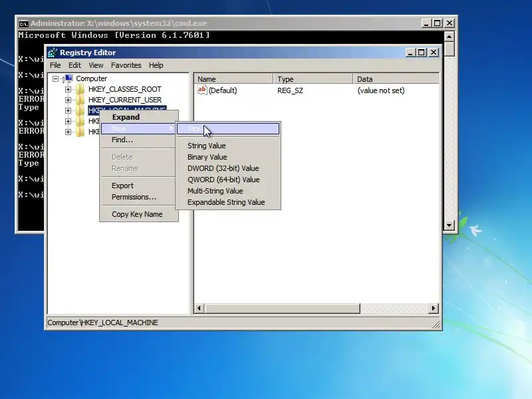532x399 pixels.
Task: Select the New context menu entry
Action: [x=139, y=128]
